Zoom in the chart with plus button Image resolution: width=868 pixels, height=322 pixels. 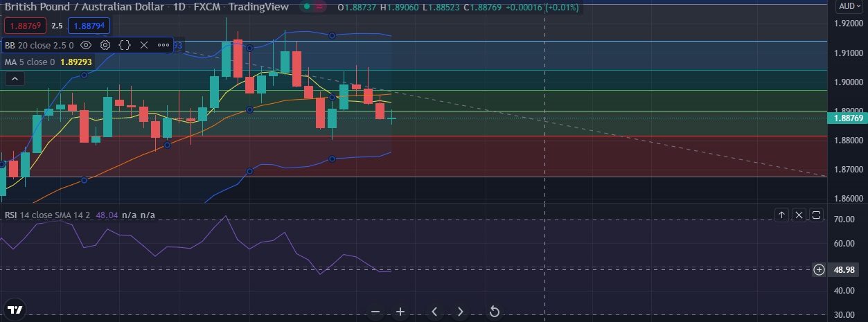tap(400, 312)
